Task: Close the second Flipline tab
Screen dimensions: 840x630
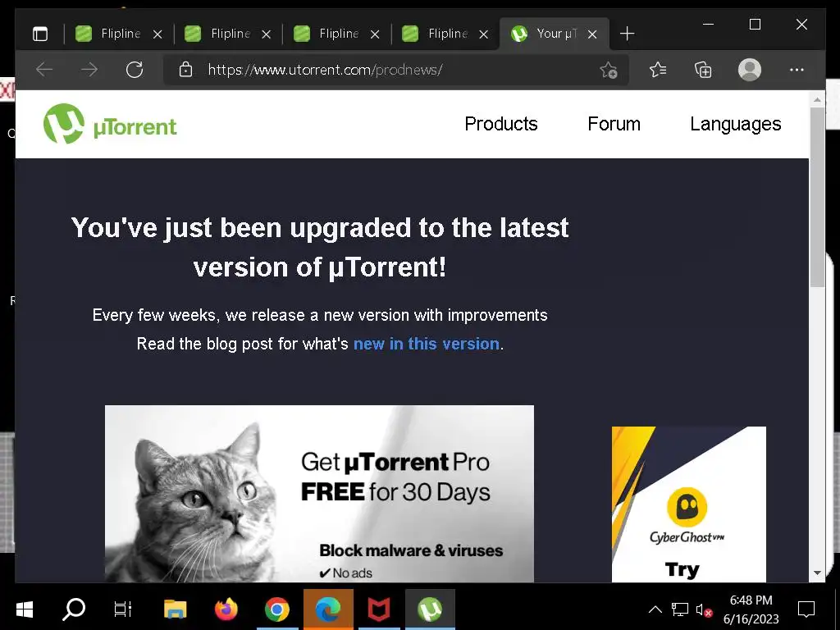Action: [267, 34]
